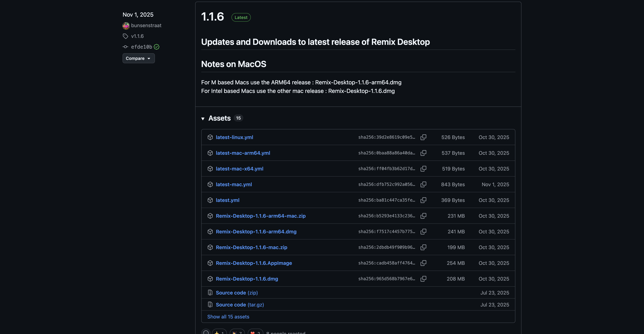Viewport: 644px width, 334px height.
Task: Download Remix-Desktop-1.1.6.AppImage
Action: [x=254, y=263]
